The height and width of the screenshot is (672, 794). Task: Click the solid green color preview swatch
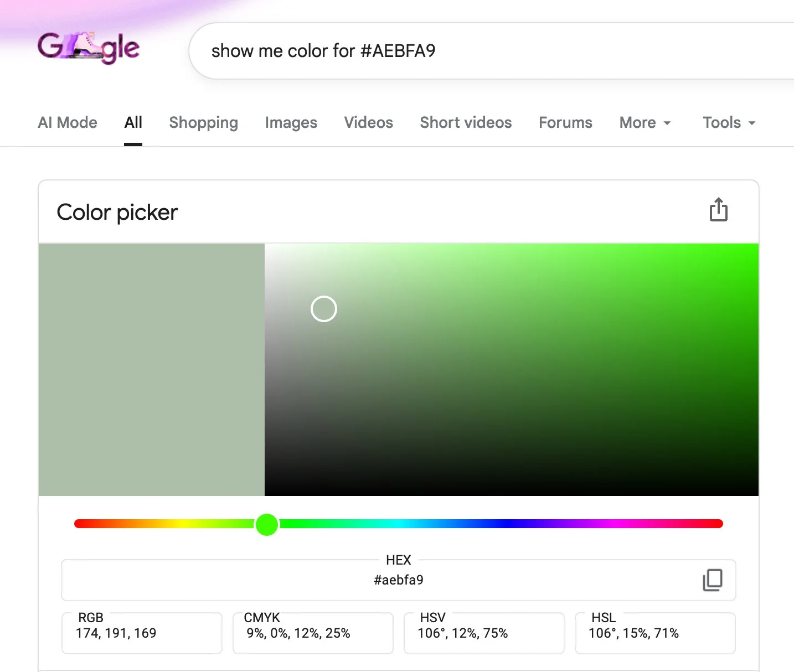pos(151,369)
